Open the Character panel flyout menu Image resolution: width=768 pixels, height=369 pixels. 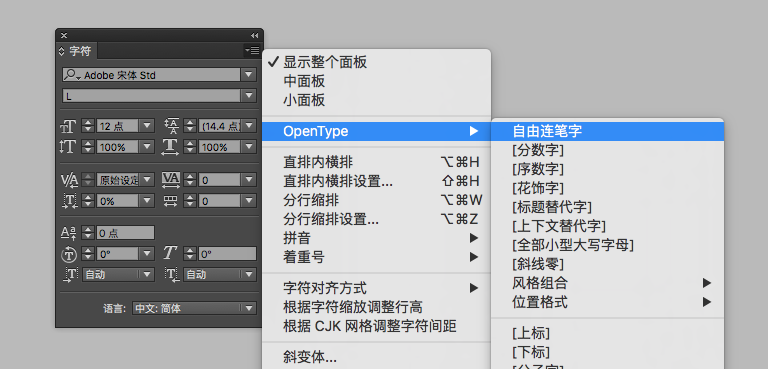(x=252, y=50)
